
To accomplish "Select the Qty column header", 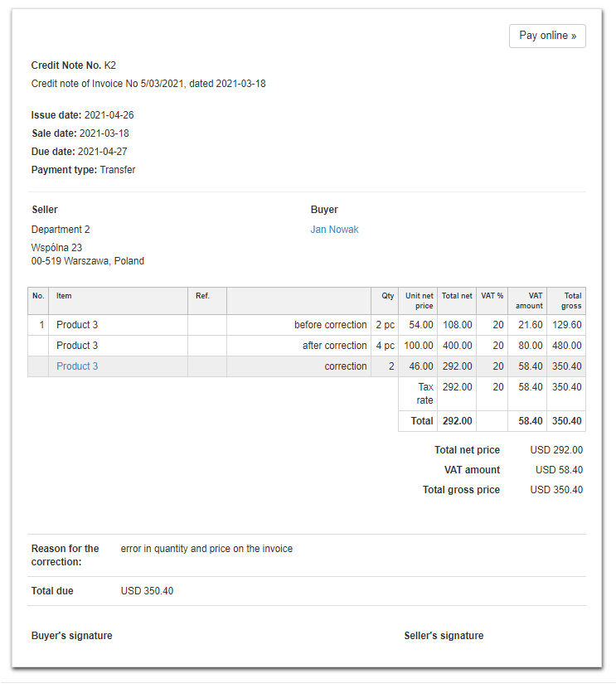I will coord(387,296).
